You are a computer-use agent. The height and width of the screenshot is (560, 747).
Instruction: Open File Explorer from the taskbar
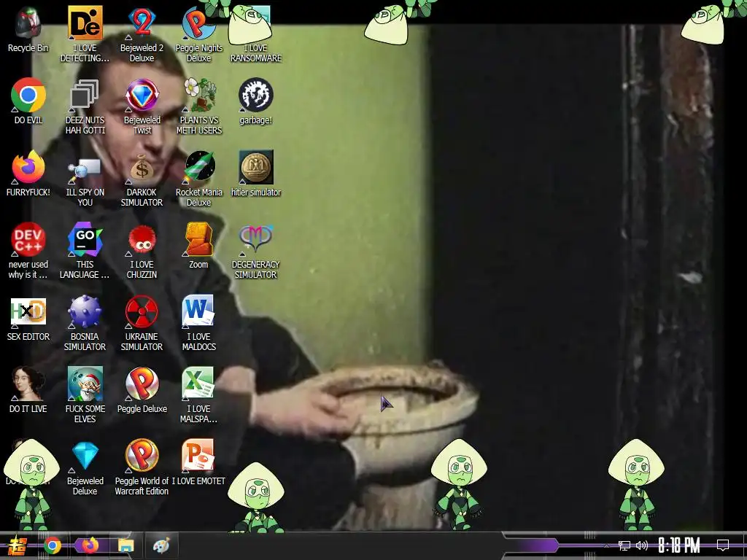pyautogui.click(x=126, y=545)
